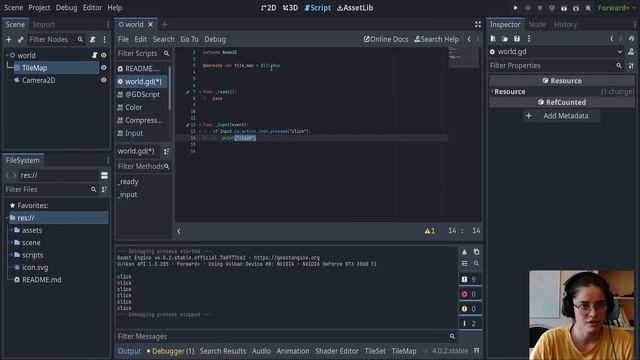Open Forward+ renderer dropdown
This screenshot has height=360, width=640.
coord(616,8)
